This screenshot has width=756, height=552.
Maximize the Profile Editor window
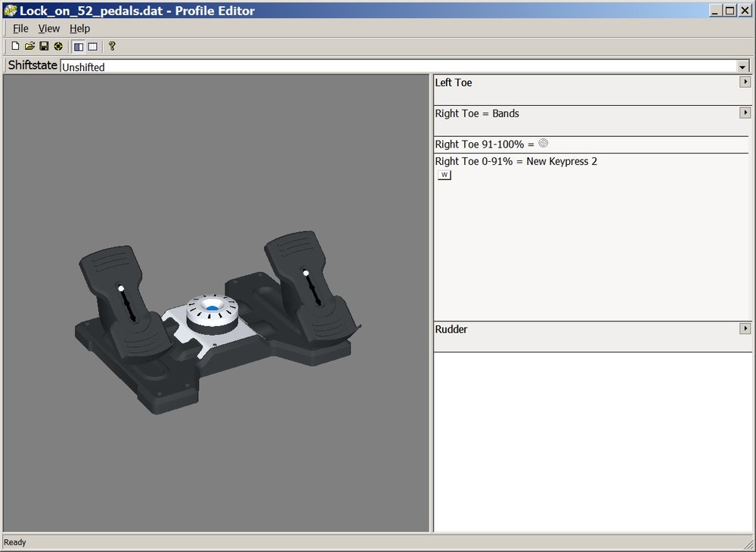730,11
